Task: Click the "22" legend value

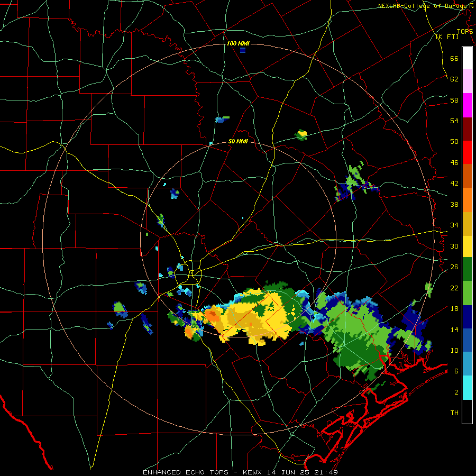Action: (x=454, y=288)
